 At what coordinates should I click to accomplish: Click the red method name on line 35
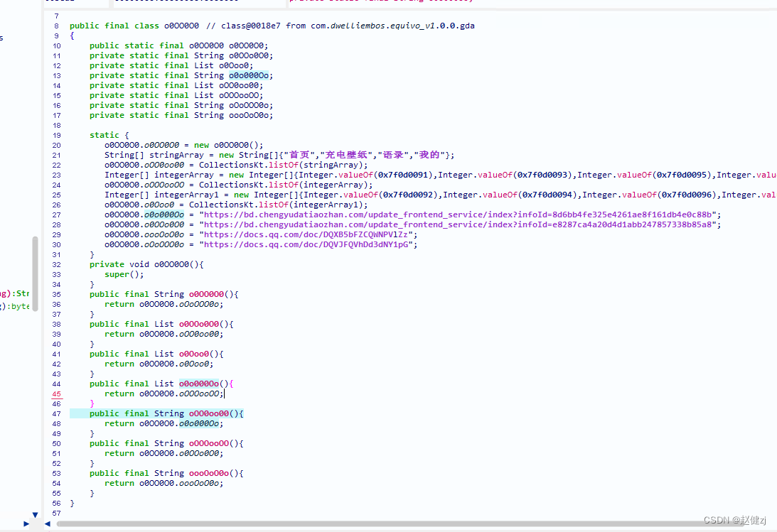tap(206, 294)
